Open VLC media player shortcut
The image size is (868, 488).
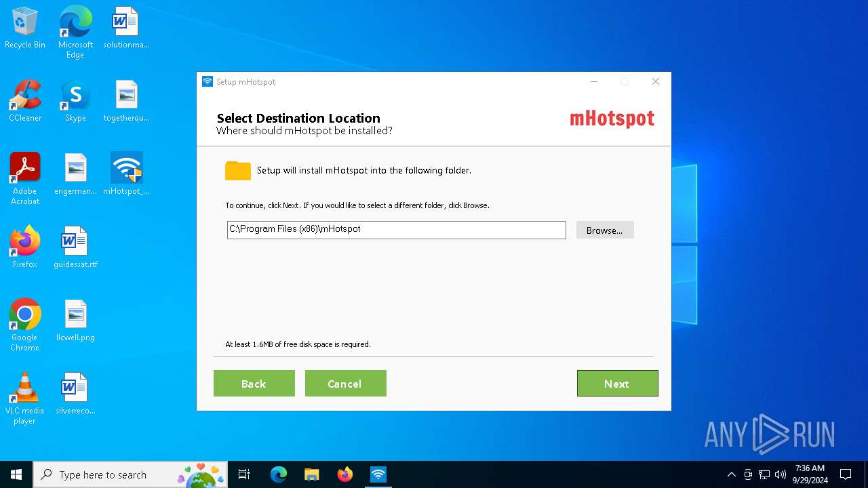(25, 399)
